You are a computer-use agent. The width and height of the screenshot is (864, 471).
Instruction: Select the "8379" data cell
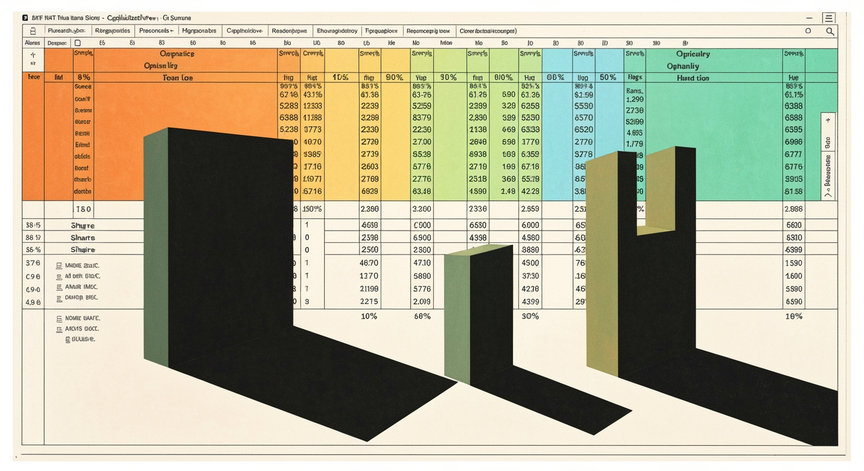422,118
